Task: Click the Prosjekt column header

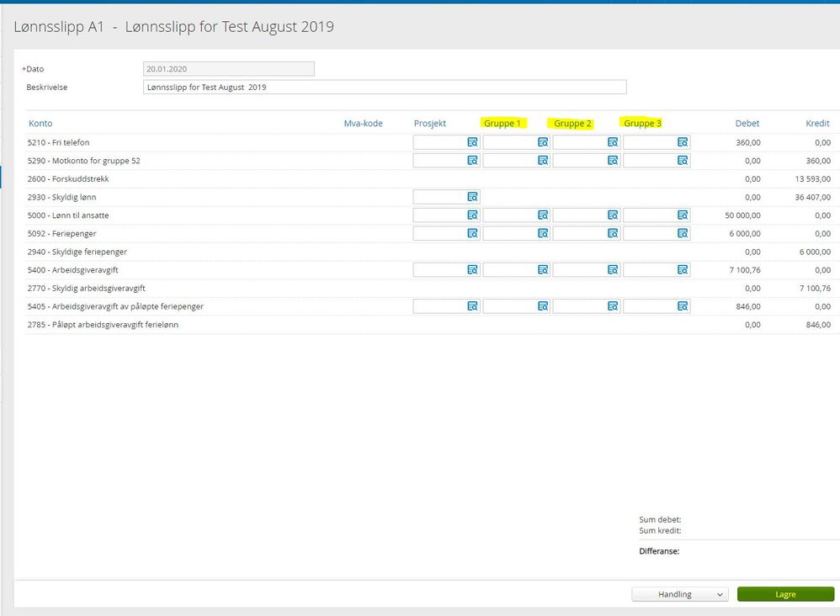Action: click(429, 123)
